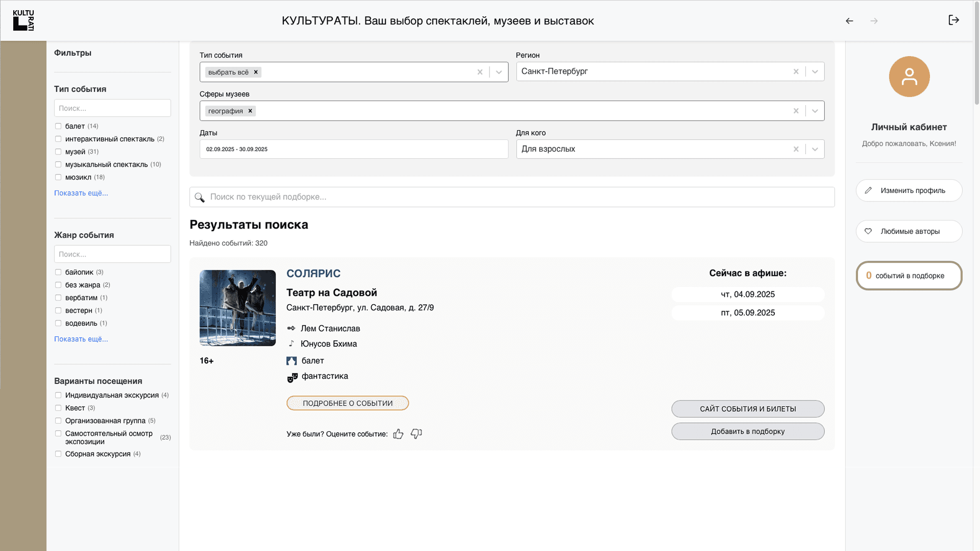980x551 pixels.
Task: Click the thumbs up rating icon
Action: [x=398, y=434]
